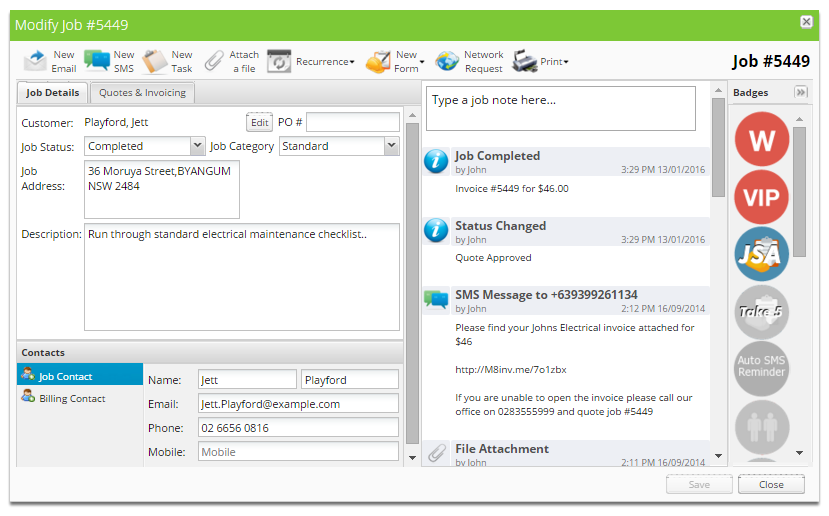Image resolution: width=829 pixels, height=516 pixels.
Task: Switch to the Quotes & Invoicing tab
Action: pyautogui.click(x=142, y=93)
